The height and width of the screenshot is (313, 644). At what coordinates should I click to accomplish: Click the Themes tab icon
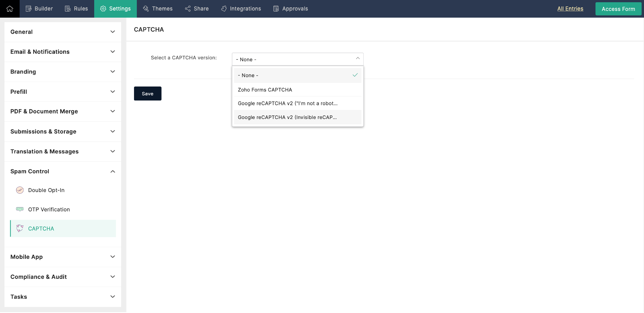point(147,9)
